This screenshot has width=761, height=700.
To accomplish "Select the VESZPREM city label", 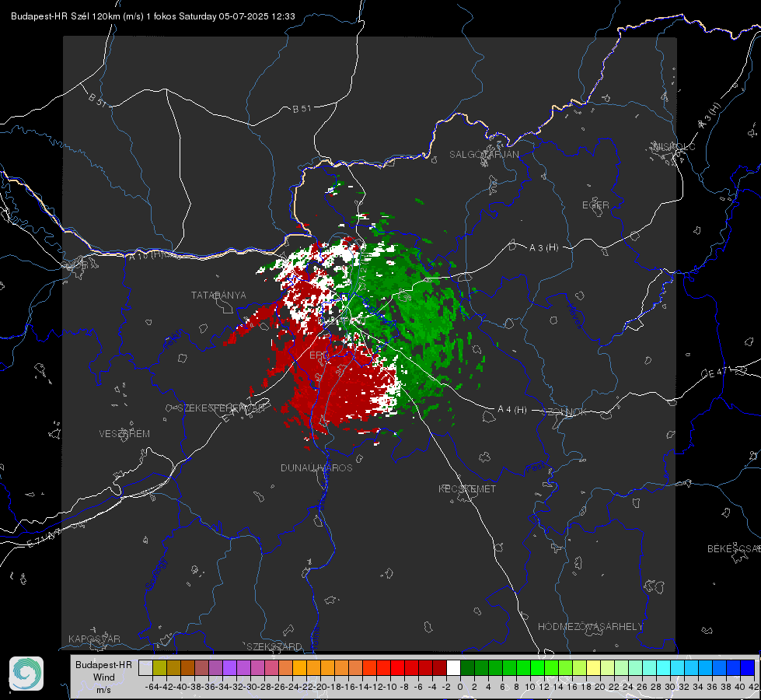I will point(124,434).
